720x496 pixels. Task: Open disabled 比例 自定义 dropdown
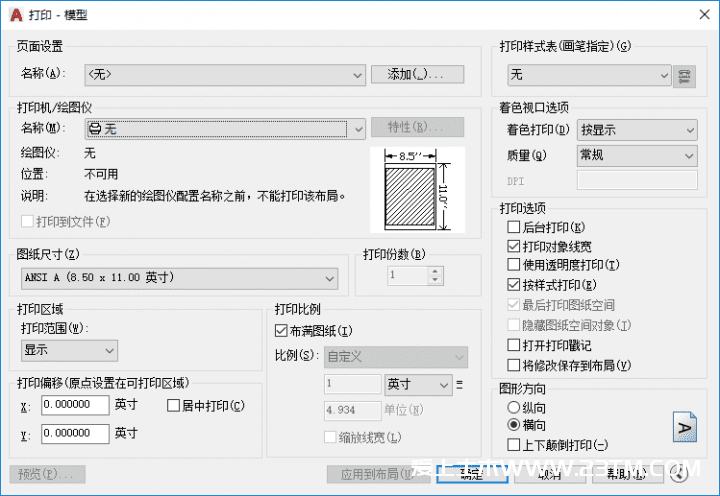pos(396,357)
